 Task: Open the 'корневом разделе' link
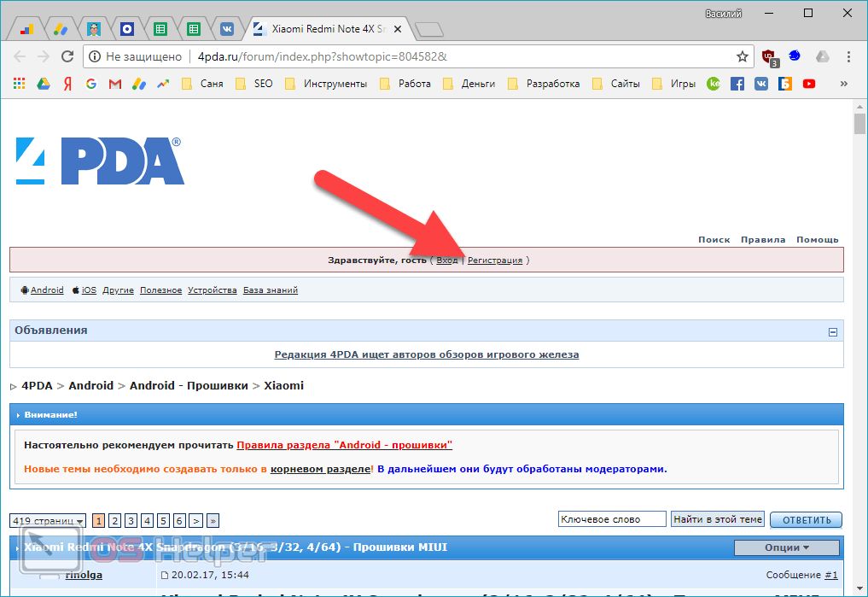tap(321, 469)
